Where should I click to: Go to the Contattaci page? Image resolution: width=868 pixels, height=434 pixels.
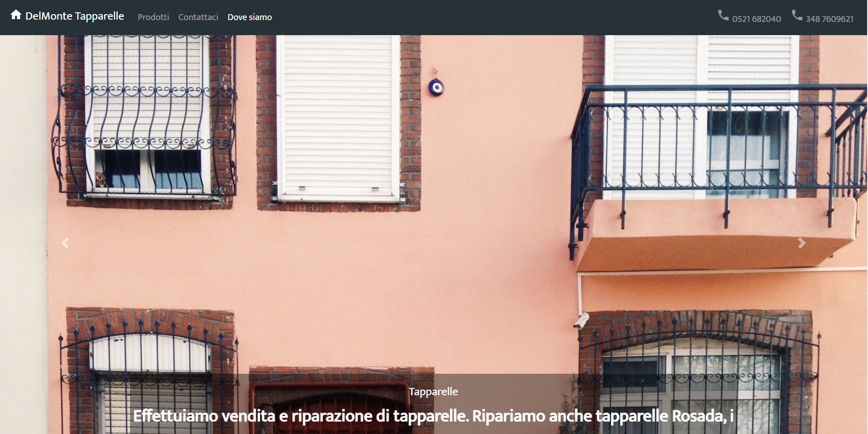(198, 17)
